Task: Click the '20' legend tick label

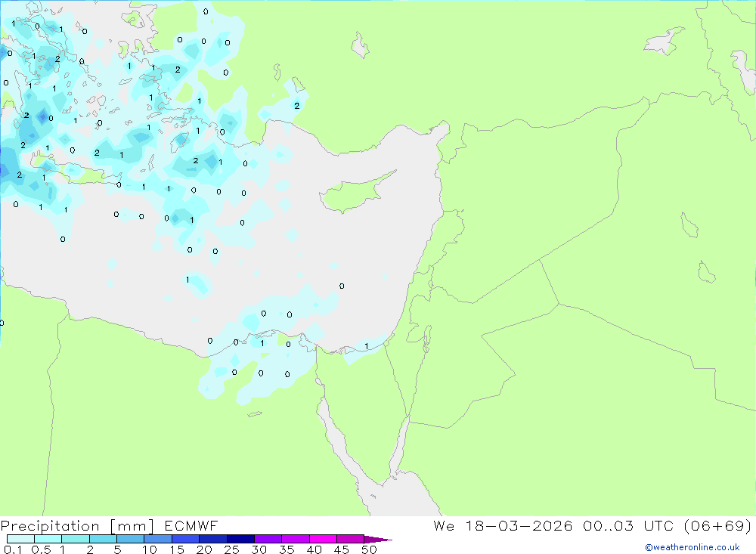Action: [204, 549]
